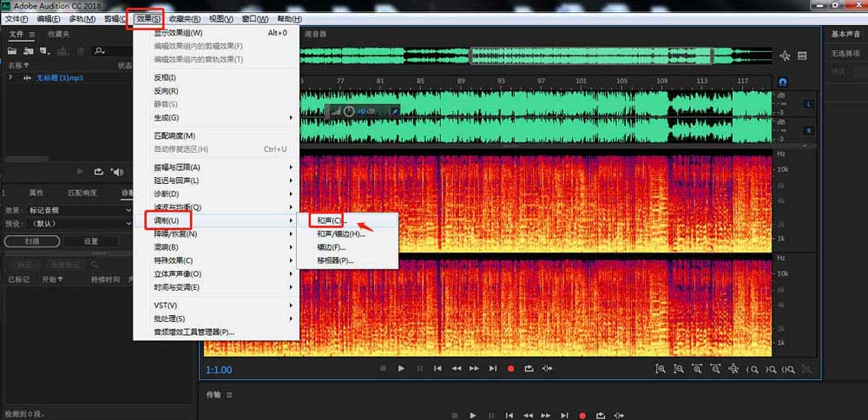
Task: Open the 效果 diagnostics type dropdown
Action: pyautogui.click(x=78, y=210)
